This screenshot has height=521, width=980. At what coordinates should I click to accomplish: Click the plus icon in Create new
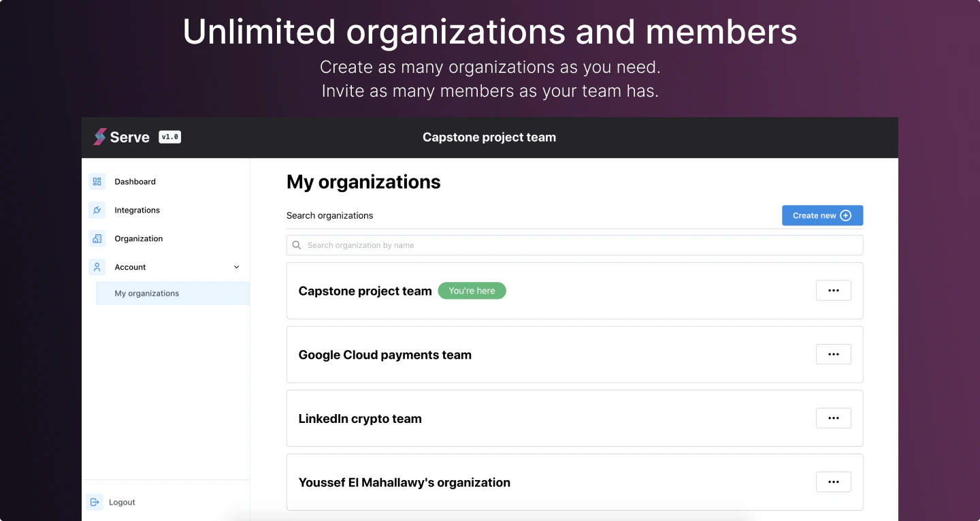pyautogui.click(x=846, y=216)
